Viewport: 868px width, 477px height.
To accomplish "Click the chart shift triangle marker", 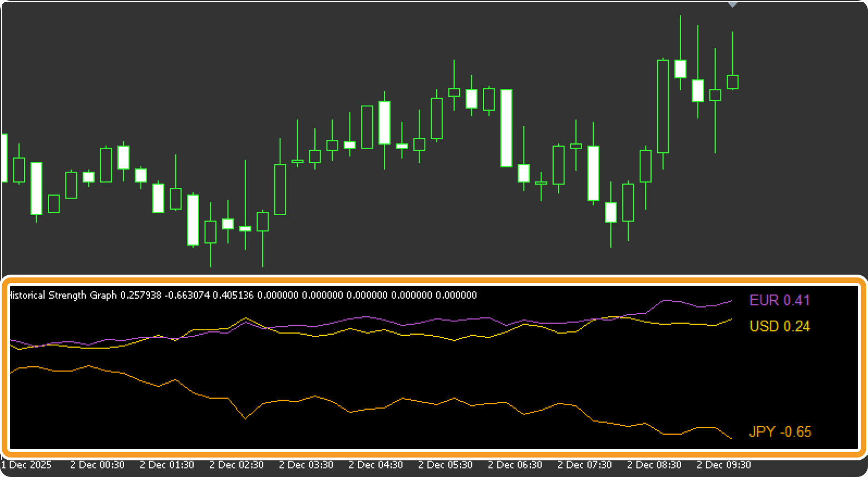I will [733, 4].
